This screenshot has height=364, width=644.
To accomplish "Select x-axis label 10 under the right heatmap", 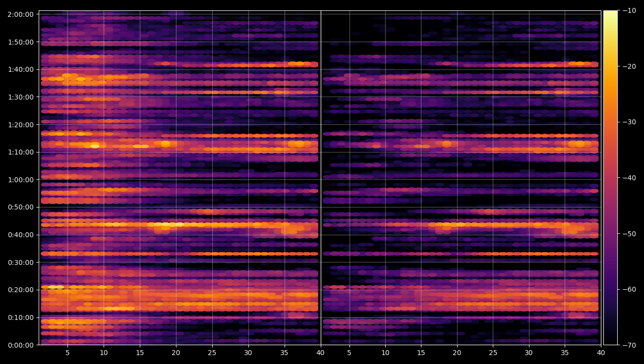I will pyautogui.click(x=385, y=353).
